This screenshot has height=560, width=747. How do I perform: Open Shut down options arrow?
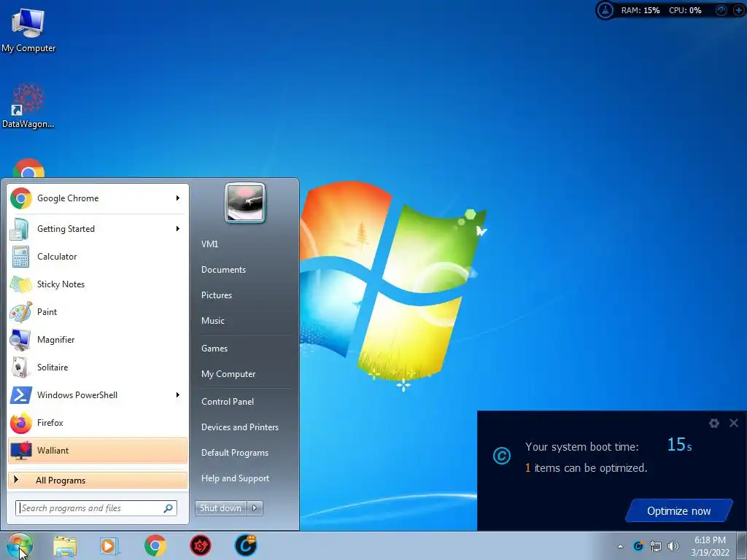pyautogui.click(x=255, y=508)
